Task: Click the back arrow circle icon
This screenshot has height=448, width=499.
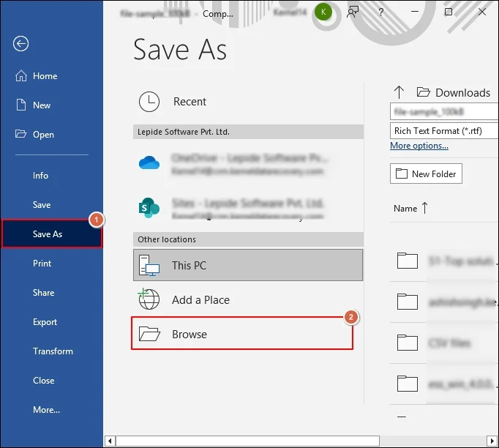Action: click(x=20, y=44)
